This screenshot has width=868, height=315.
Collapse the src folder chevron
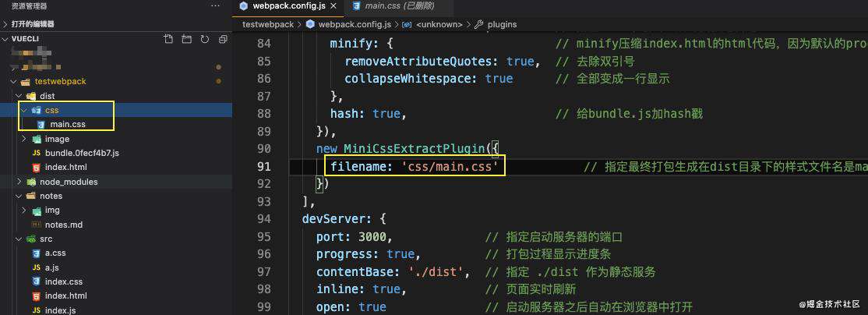tap(18, 239)
